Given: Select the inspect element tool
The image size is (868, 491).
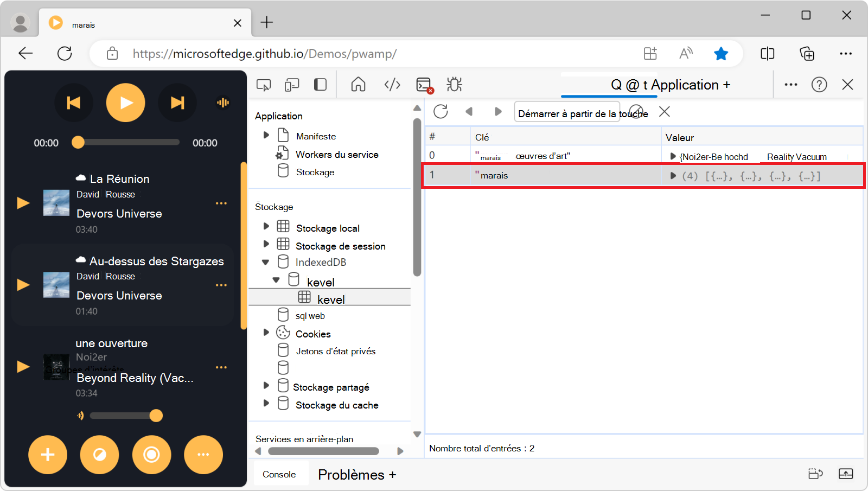Looking at the screenshot, I should coord(264,85).
